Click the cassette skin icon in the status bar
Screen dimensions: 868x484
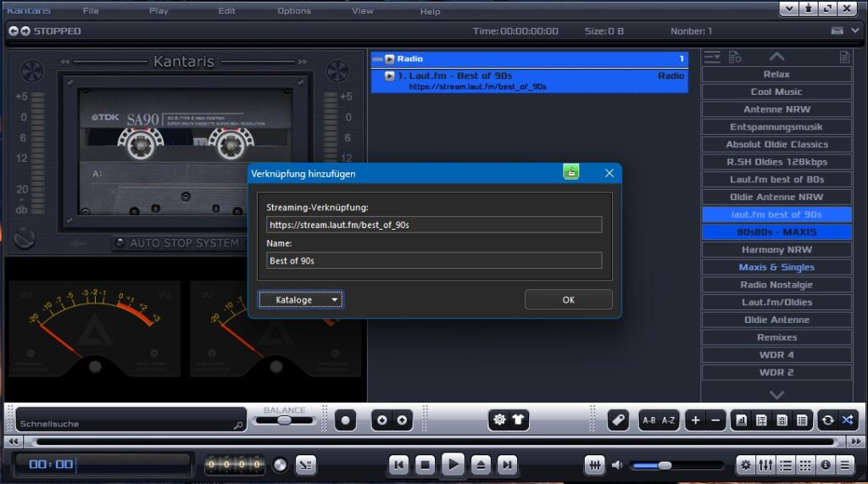coord(837,31)
